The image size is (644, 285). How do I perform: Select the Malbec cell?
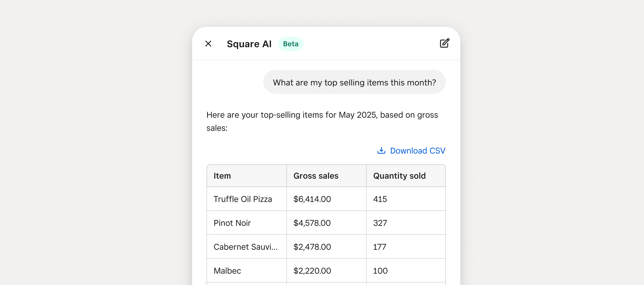coord(247,271)
